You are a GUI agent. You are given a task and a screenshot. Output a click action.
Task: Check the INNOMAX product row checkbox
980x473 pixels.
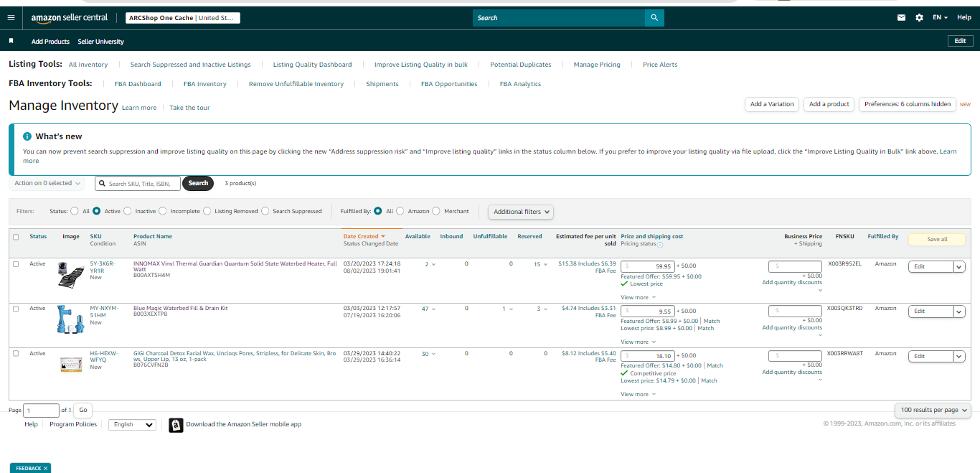[x=16, y=264]
